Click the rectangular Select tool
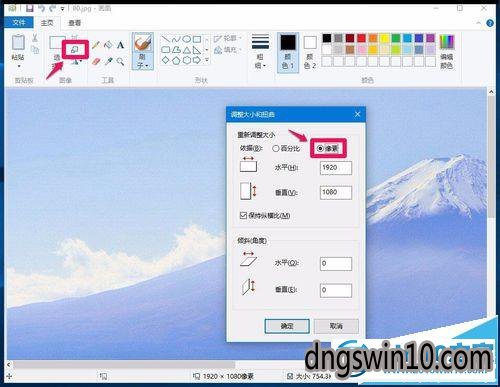 (57, 42)
